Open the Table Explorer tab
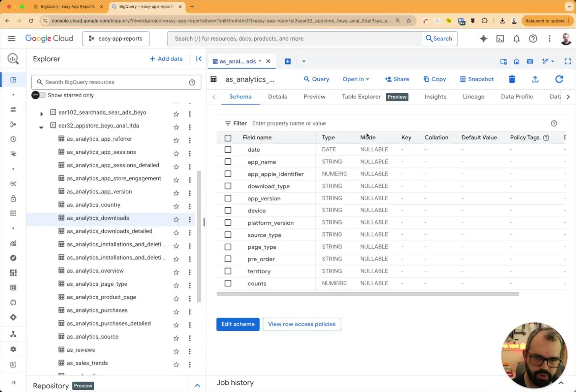Viewport: 576px width, 392px height. click(375, 97)
